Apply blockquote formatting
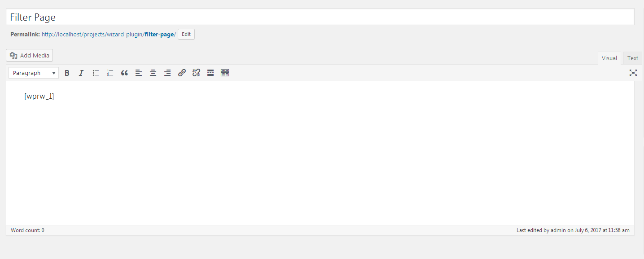This screenshot has height=259, width=644. tap(124, 73)
